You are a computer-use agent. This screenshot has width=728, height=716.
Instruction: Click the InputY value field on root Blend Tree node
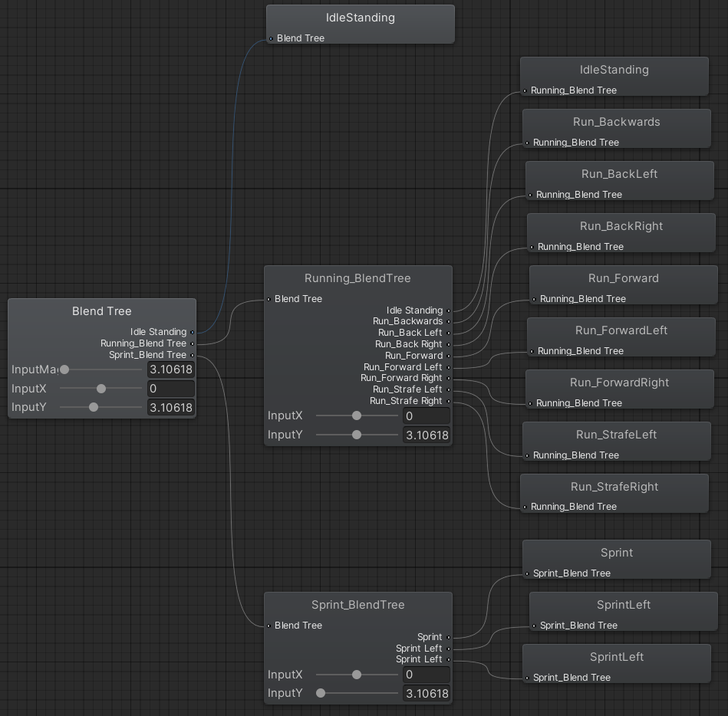click(171, 407)
